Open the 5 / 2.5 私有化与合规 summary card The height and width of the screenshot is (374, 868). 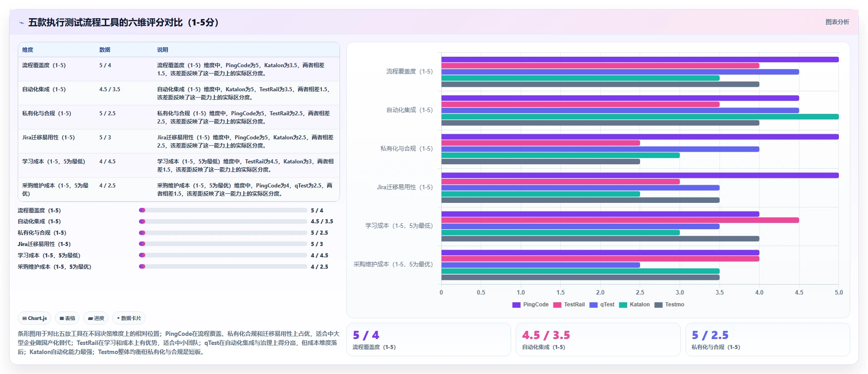[x=768, y=340]
